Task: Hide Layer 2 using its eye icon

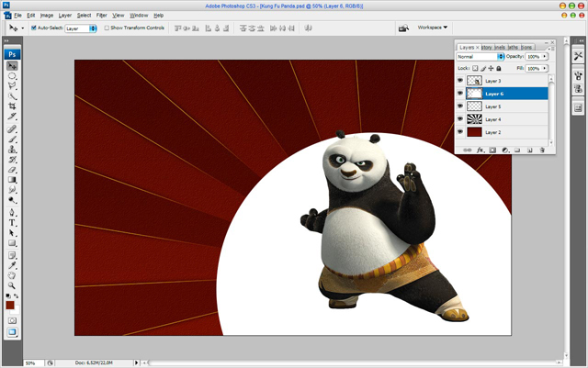Action: point(460,132)
